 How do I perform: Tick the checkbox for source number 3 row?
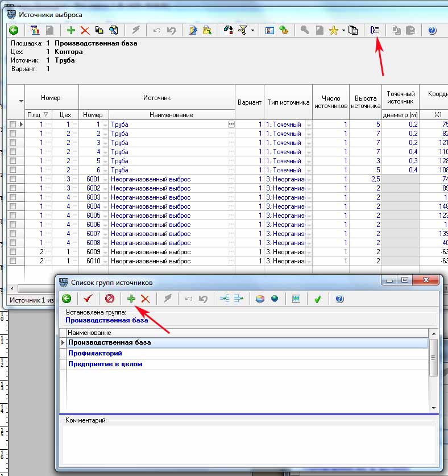[x=13, y=143]
